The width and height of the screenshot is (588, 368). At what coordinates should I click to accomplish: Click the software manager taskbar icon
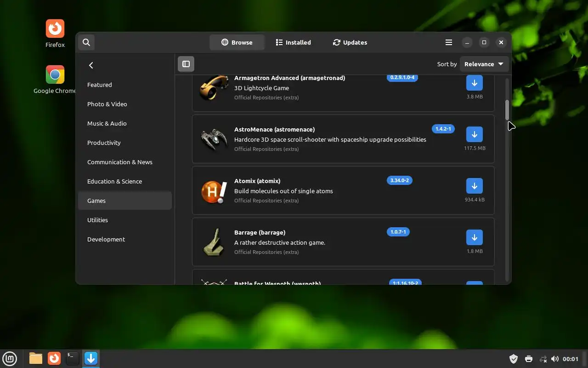[x=91, y=358]
